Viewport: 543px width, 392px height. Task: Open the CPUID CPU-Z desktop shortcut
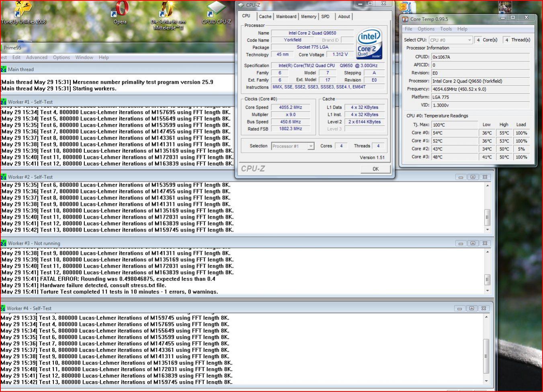(x=216, y=12)
